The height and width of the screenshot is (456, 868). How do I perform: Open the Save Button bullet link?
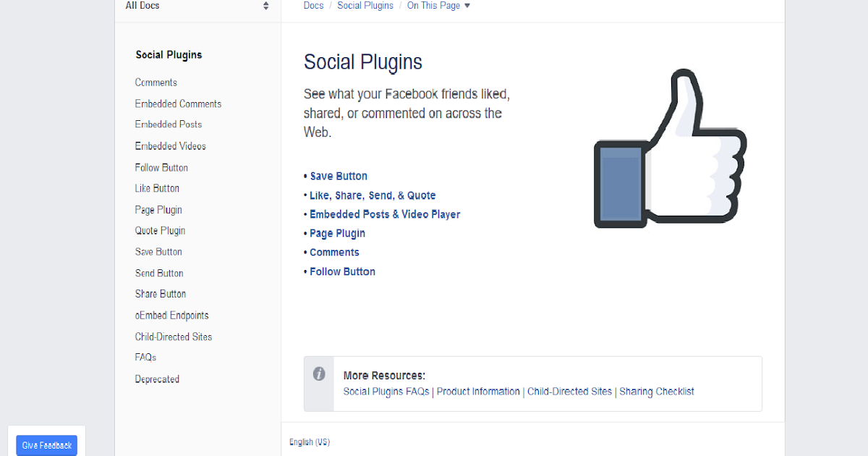pyautogui.click(x=339, y=176)
